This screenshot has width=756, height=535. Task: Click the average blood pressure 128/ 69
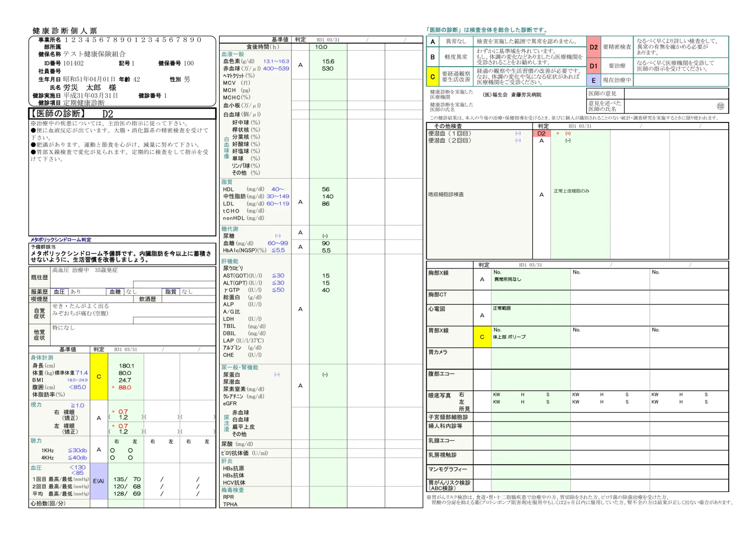[127, 494]
